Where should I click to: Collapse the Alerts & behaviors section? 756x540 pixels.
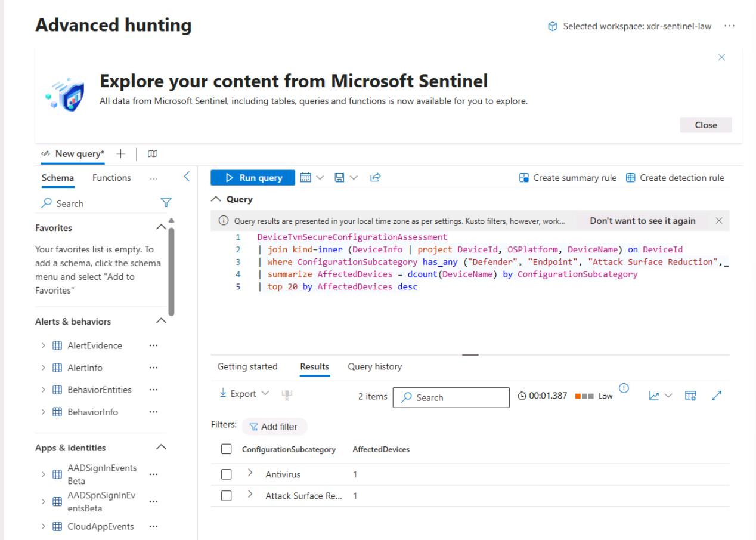pyautogui.click(x=160, y=321)
